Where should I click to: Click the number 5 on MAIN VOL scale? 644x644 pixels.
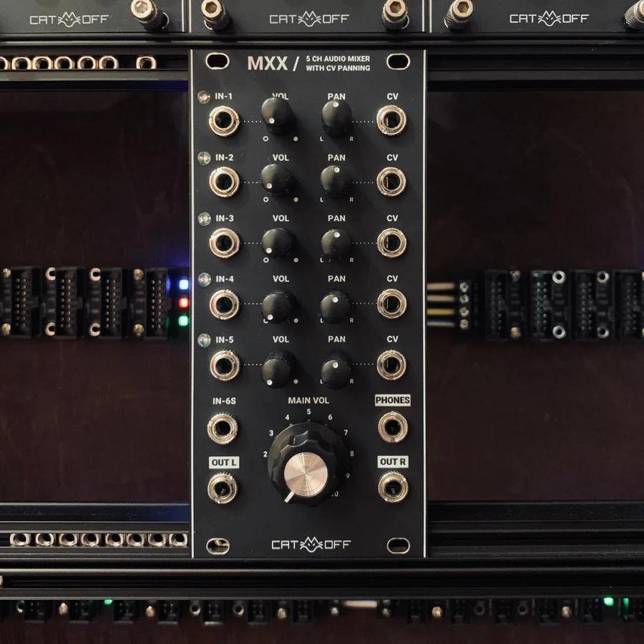[308, 411]
